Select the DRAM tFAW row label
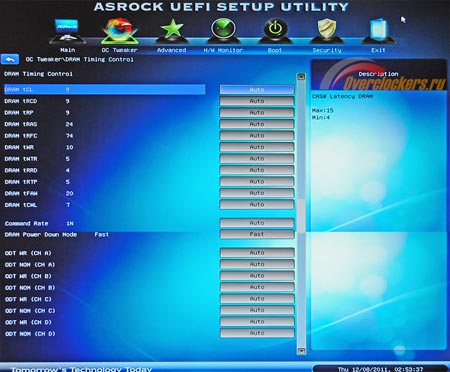Image resolution: width=450 pixels, height=372 pixels. point(21,193)
